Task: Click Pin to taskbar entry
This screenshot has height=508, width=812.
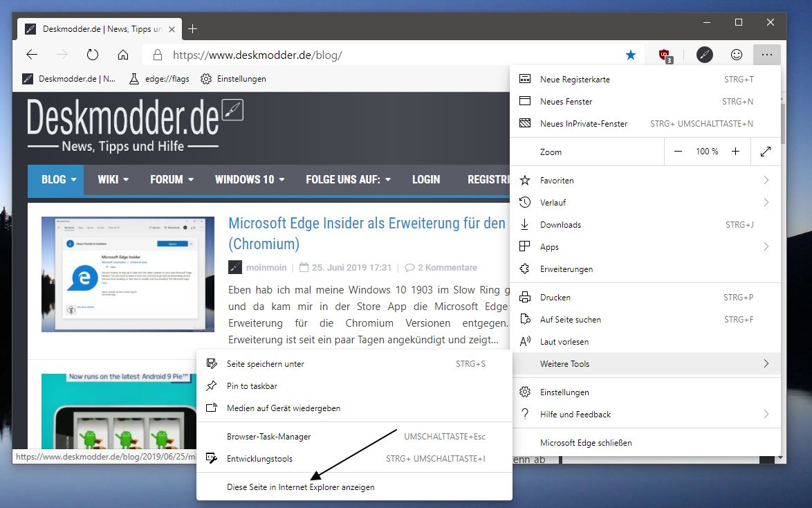Action: coord(354,386)
